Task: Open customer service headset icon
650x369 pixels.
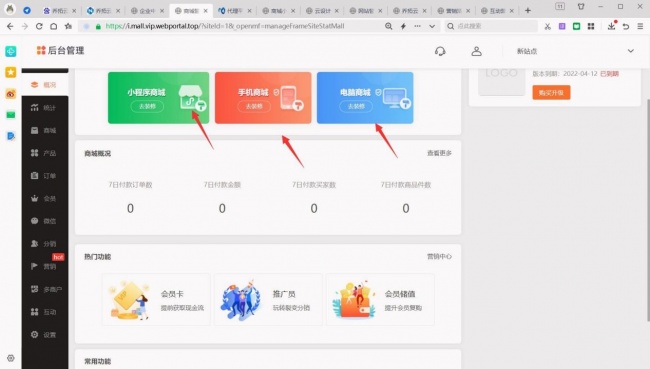Action: pos(440,51)
